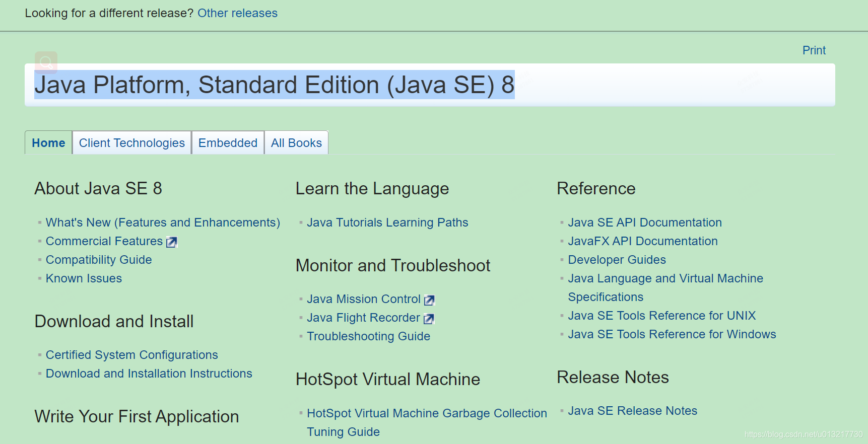Open the Other releases link
This screenshot has height=444, width=868.
pos(237,13)
